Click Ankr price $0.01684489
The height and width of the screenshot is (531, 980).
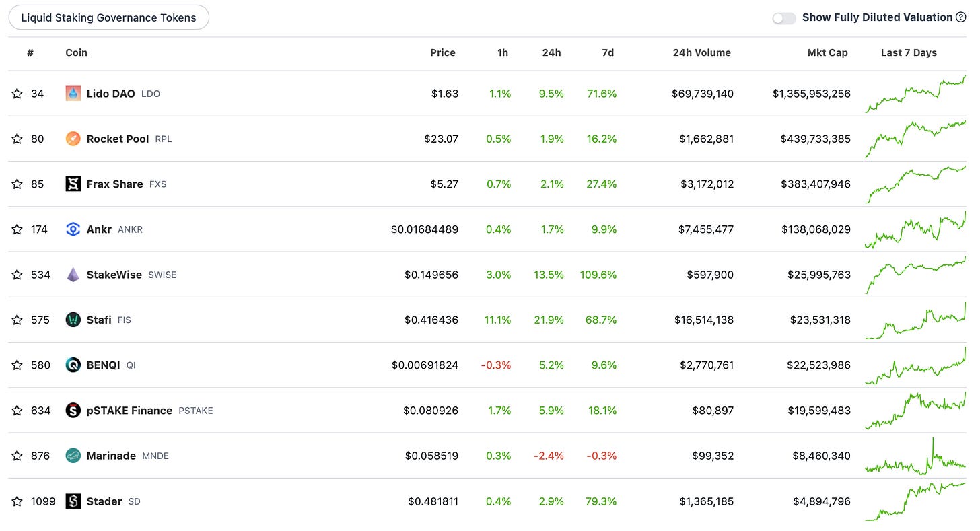[425, 229]
